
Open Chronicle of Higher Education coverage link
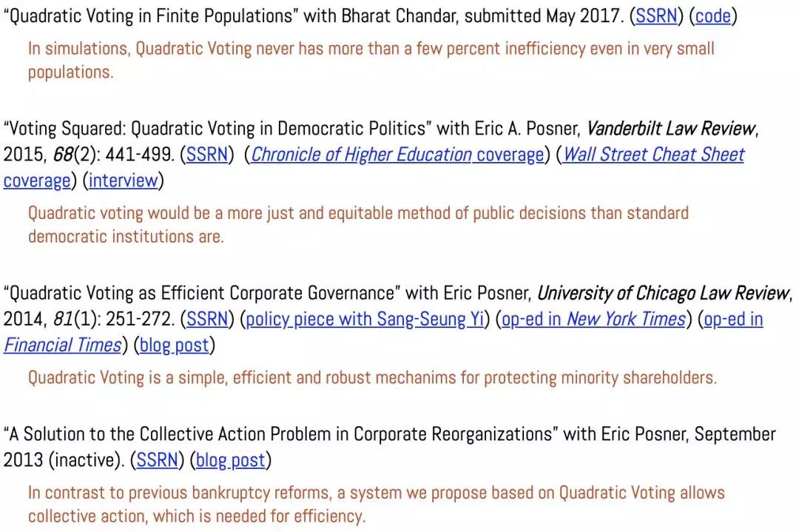tap(397, 154)
